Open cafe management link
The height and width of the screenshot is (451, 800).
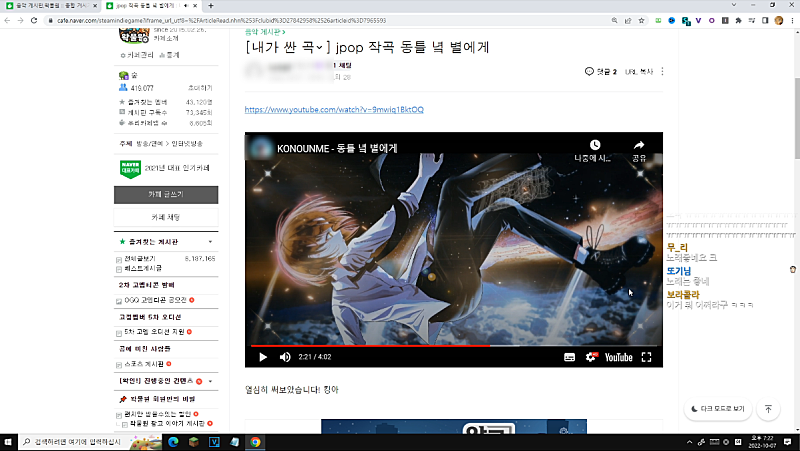pyautogui.click(x=137, y=55)
